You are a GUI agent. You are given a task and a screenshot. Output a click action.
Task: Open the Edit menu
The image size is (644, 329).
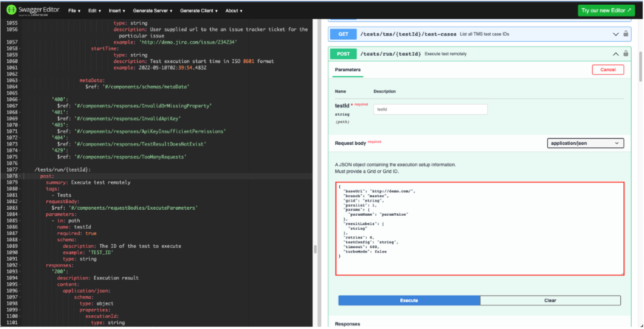(94, 11)
